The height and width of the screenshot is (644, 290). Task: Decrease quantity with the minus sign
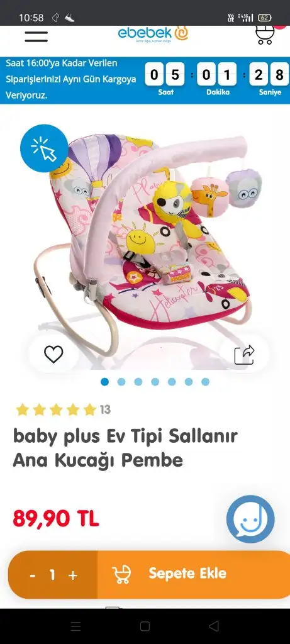point(33,575)
